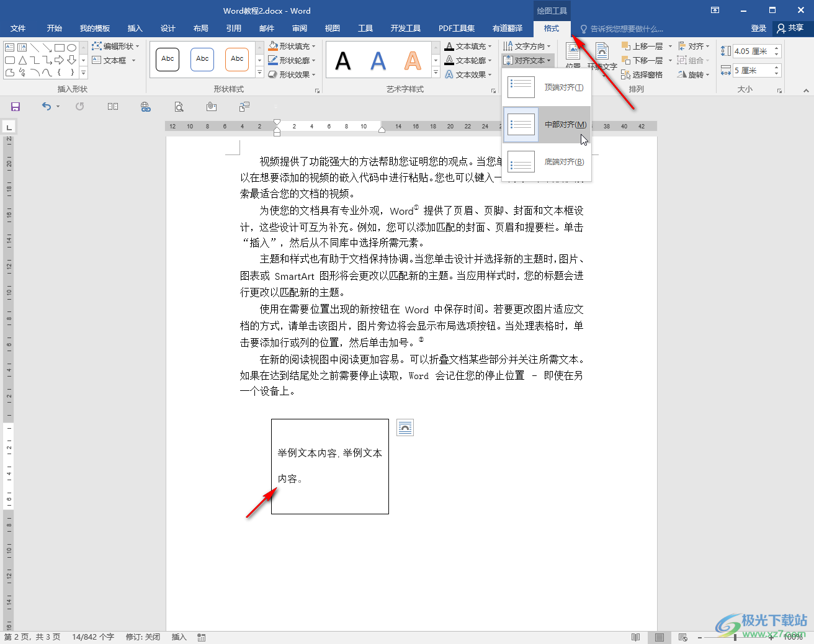Select the triangle shape in gallery
This screenshot has width=814, height=644.
pos(22,60)
